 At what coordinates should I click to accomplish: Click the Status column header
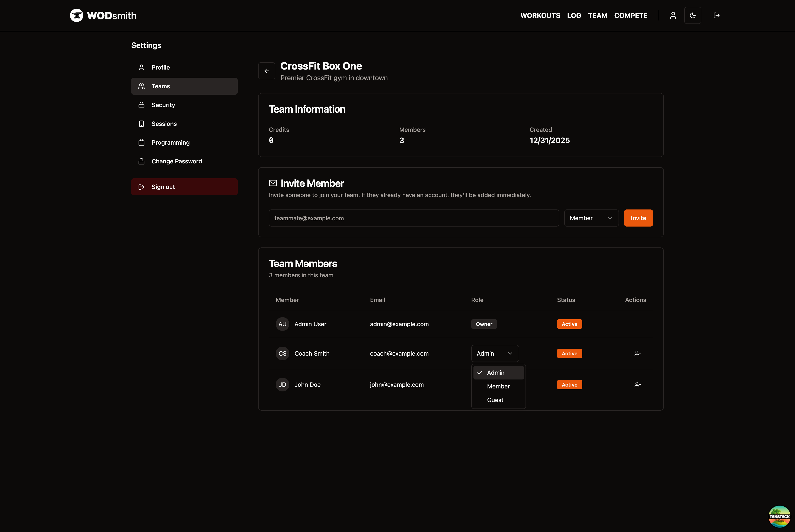(566, 300)
